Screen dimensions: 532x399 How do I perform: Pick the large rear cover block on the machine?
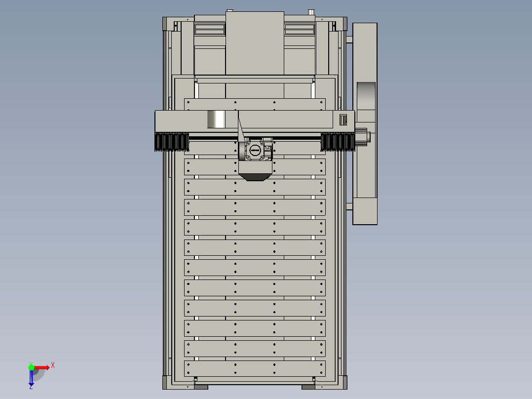click(x=255, y=43)
